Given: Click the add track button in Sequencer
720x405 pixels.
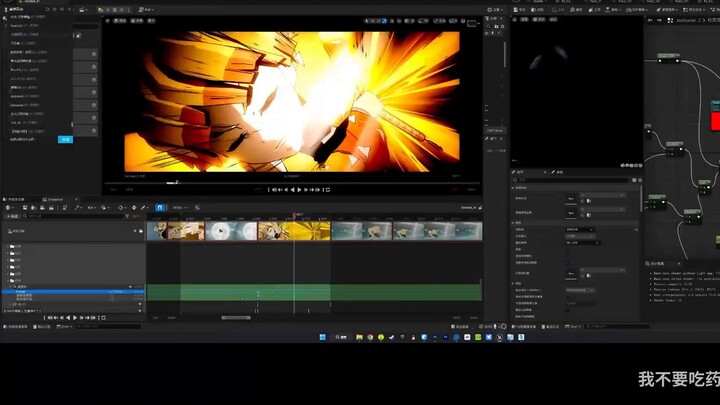Looking at the screenshot, I should (x=11, y=216).
